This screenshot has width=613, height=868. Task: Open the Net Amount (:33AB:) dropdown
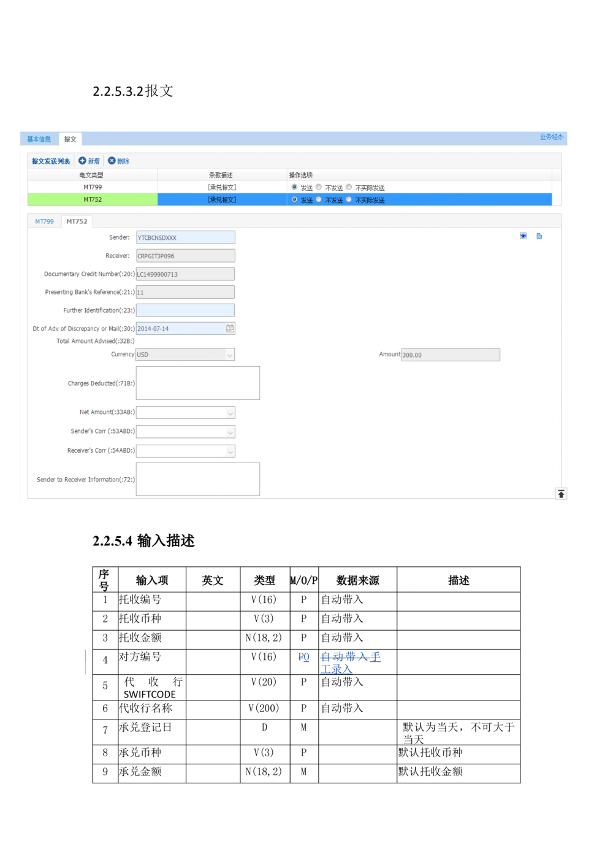point(230,413)
